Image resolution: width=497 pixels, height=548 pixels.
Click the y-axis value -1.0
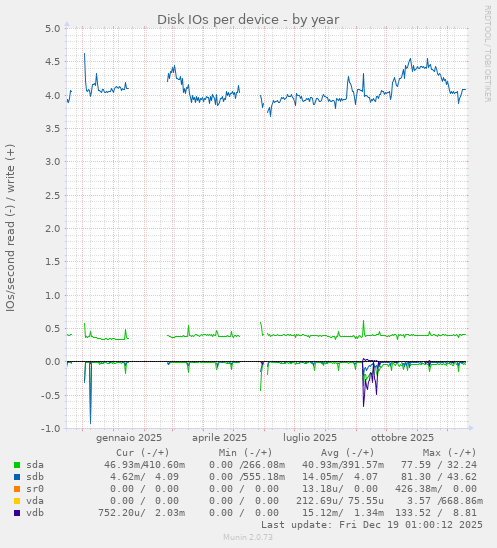(51, 428)
